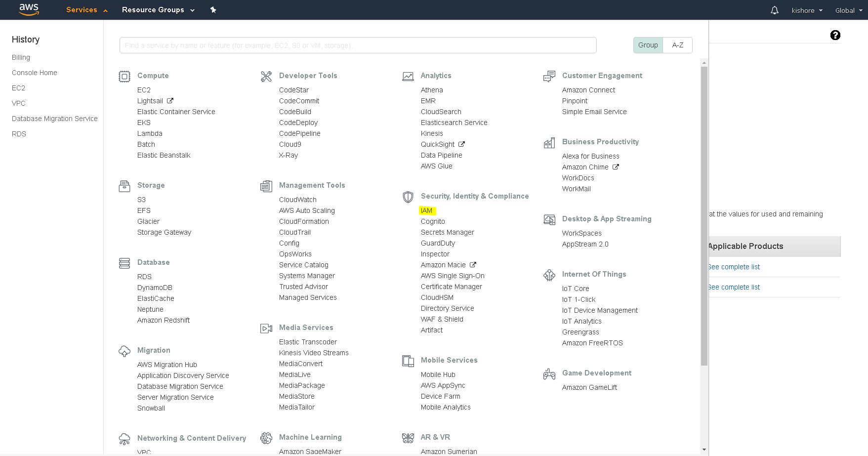Click the AWS logo icon

[x=29, y=9]
